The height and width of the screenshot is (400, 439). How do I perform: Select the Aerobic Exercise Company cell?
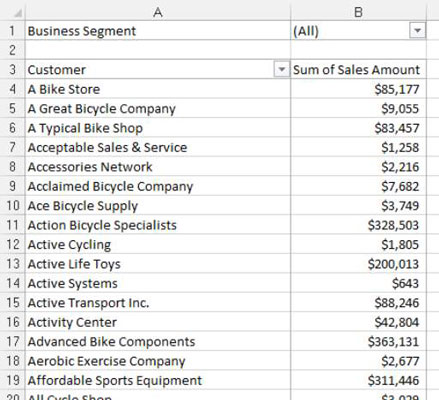point(158,361)
